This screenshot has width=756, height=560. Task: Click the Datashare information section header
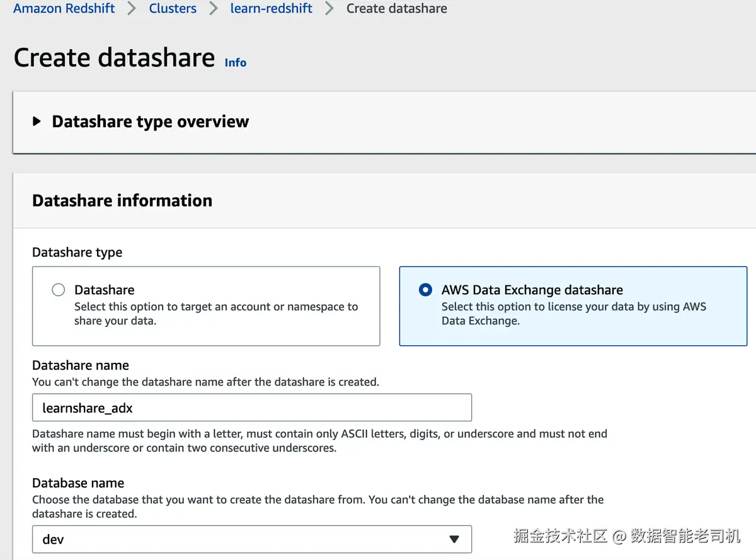pos(122,200)
